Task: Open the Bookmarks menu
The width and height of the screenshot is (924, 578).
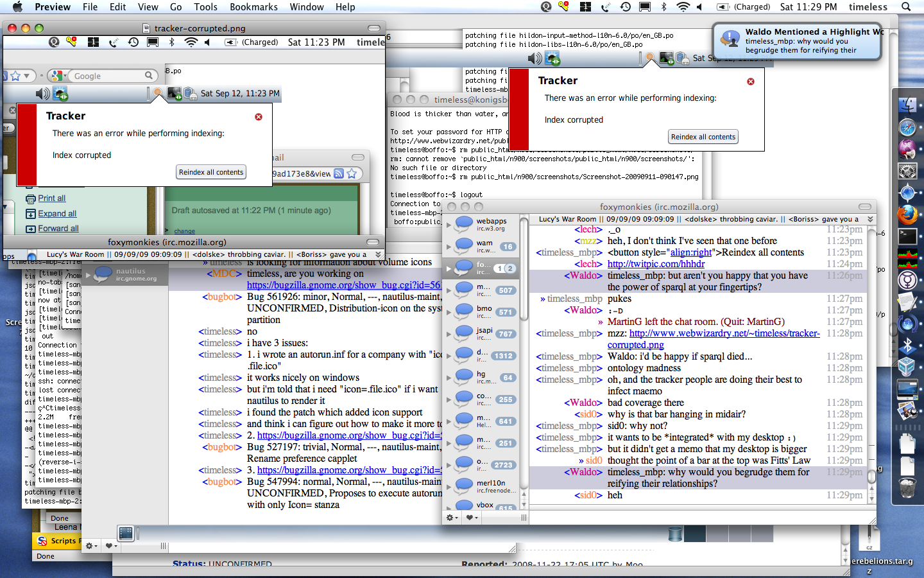Action: (253, 7)
